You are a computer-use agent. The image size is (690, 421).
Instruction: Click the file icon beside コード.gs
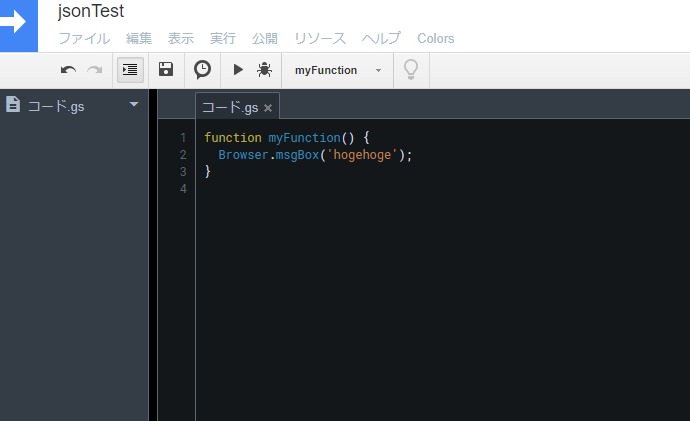pos(13,104)
